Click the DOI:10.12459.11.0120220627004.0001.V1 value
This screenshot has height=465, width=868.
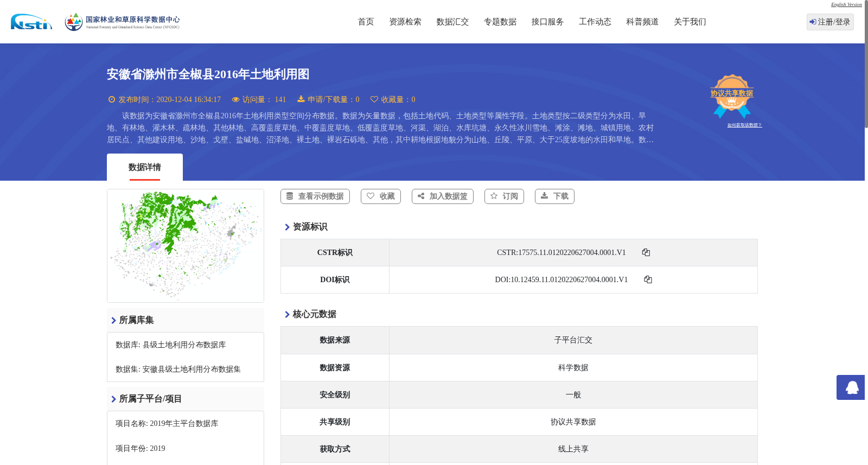click(561, 279)
